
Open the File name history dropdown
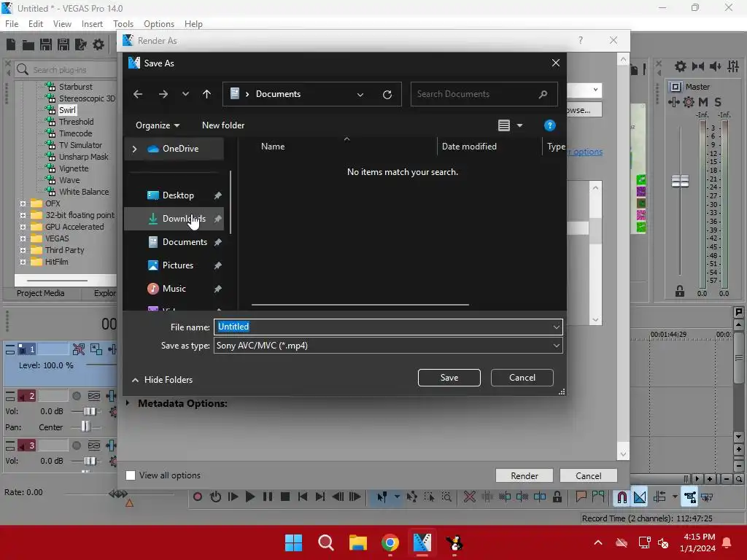tap(556, 327)
